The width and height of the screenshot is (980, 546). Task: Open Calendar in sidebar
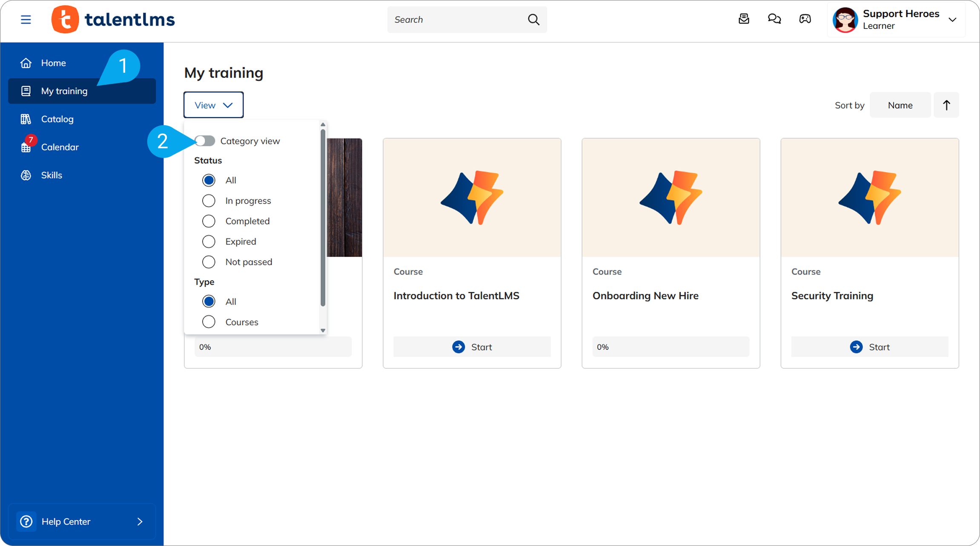point(60,147)
